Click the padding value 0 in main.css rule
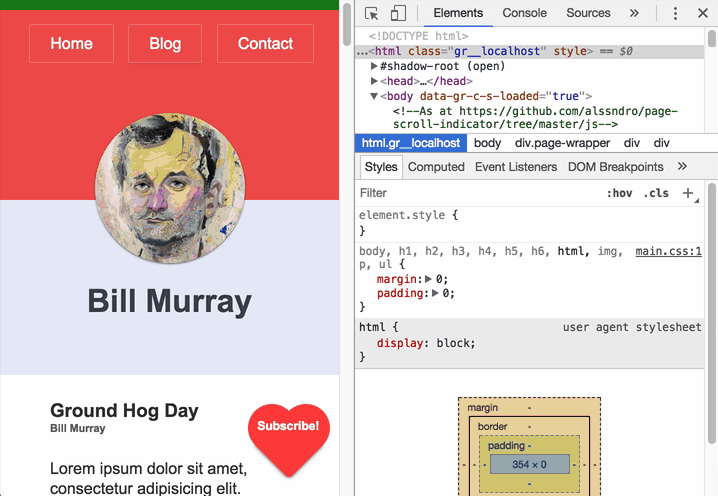Viewport: 718px width, 496px height. [x=448, y=293]
